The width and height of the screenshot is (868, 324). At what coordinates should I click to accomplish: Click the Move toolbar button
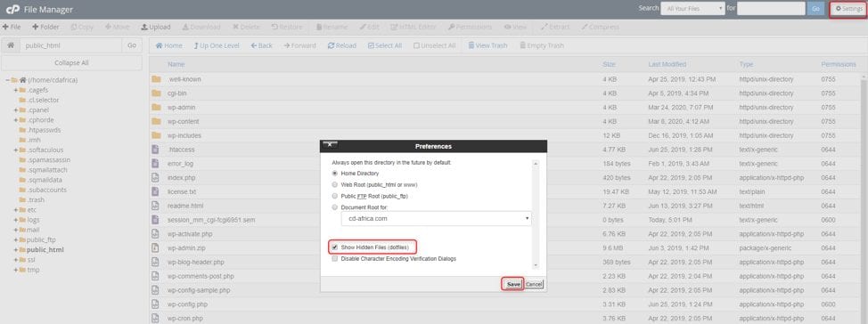coord(117,27)
